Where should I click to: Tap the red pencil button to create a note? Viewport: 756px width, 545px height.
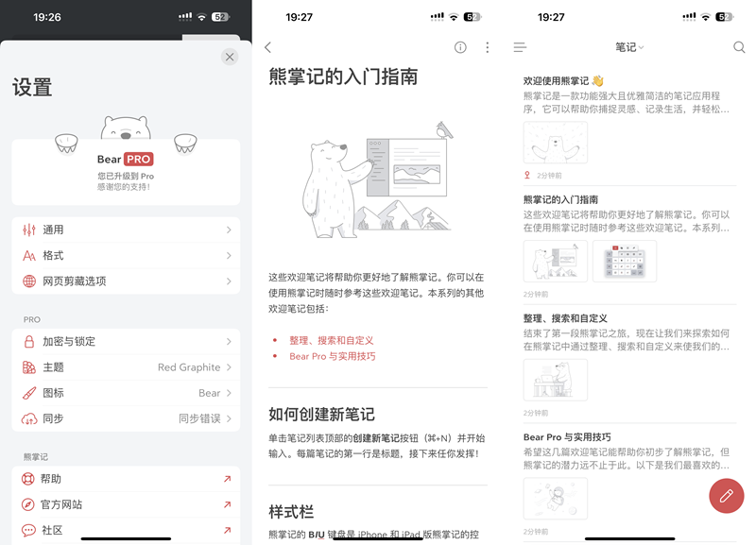(726, 496)
